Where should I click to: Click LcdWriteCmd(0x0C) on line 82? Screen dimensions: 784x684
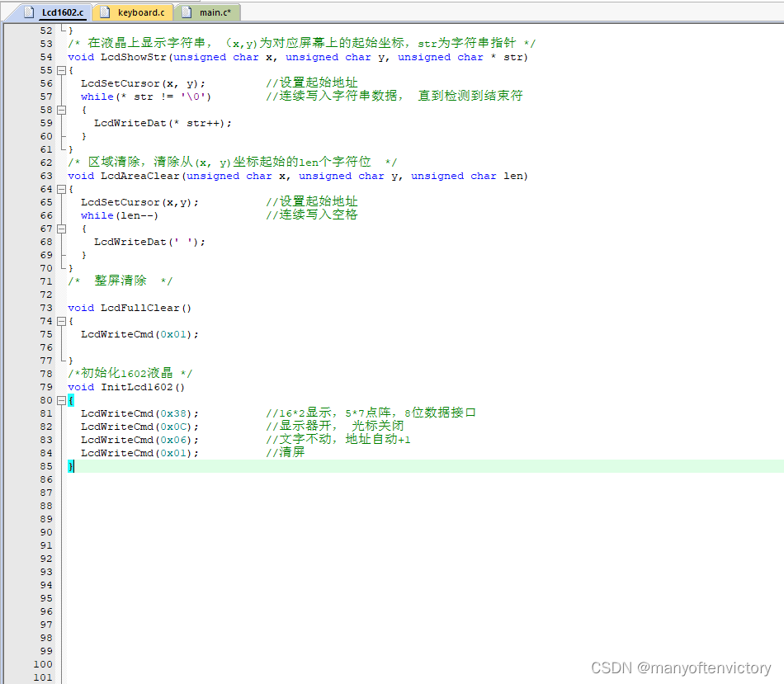(140, 427)
